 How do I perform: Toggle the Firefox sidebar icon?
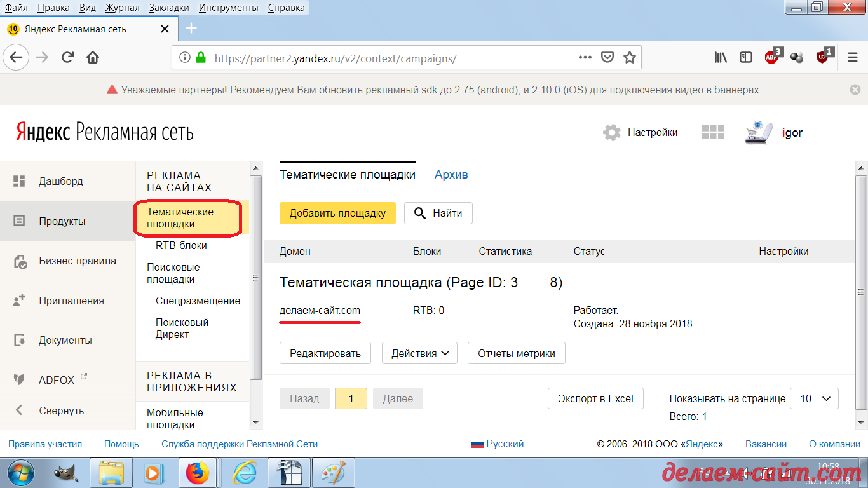[x=746, y=58]
